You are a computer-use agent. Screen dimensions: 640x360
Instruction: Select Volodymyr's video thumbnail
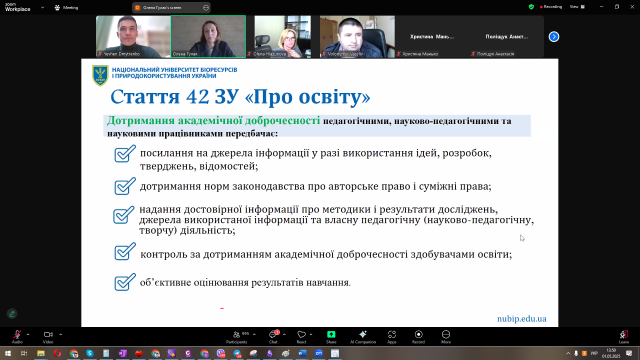point(357,36)
